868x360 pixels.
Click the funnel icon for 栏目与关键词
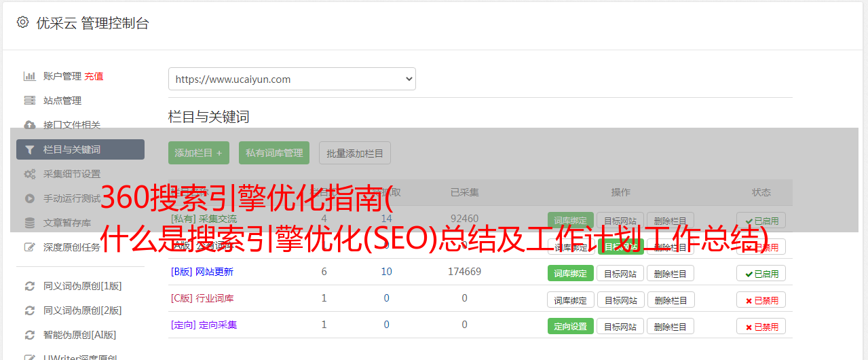[x=30, y=149]
